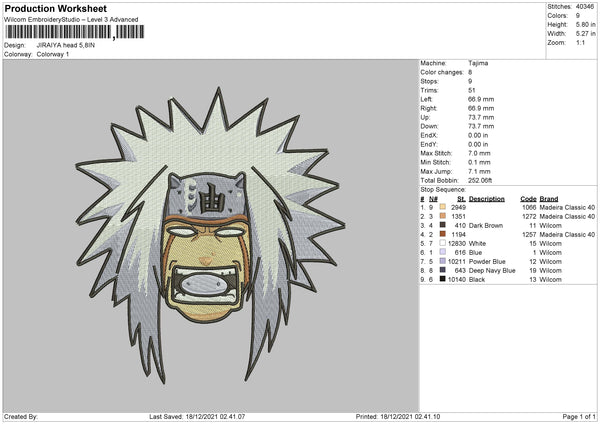Select the White color swatch
The height and width of the screenshot is (424, 600).
[442, 243]
